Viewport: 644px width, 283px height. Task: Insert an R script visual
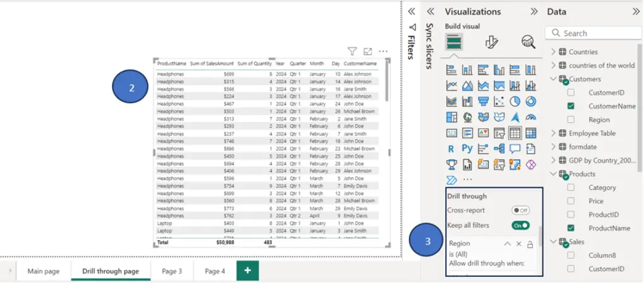[452, 148]
